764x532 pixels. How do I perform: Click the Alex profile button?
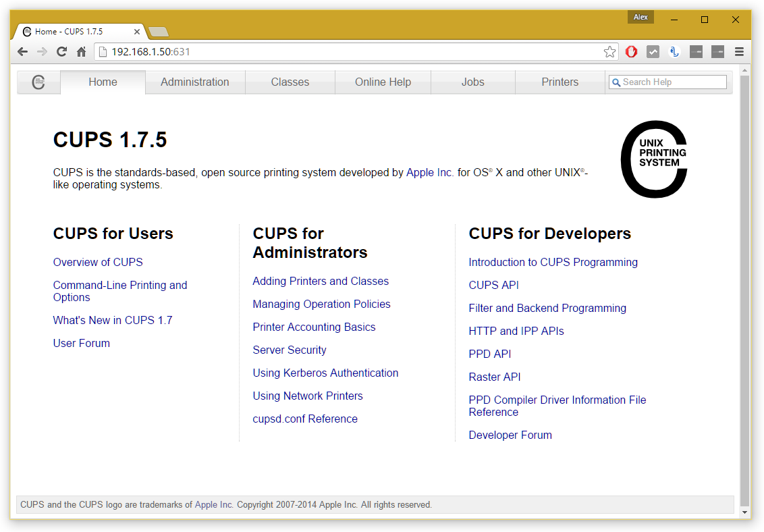(640, 17)
